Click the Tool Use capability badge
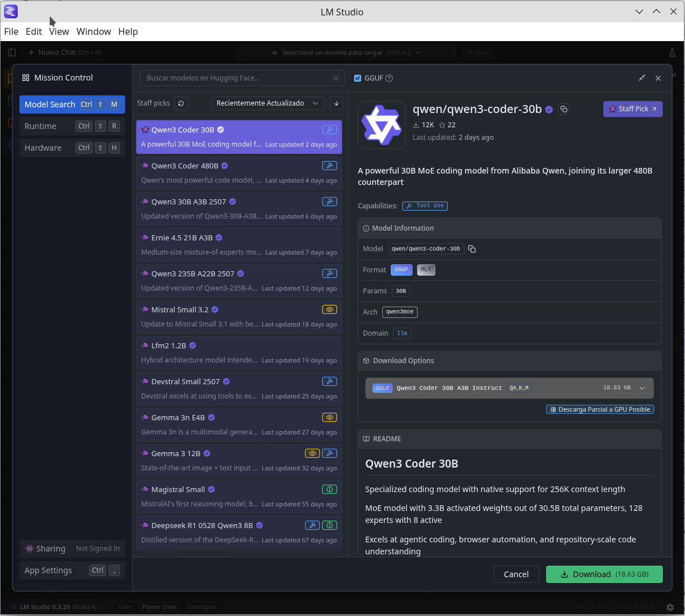685x616 pixels. [424, 206]
